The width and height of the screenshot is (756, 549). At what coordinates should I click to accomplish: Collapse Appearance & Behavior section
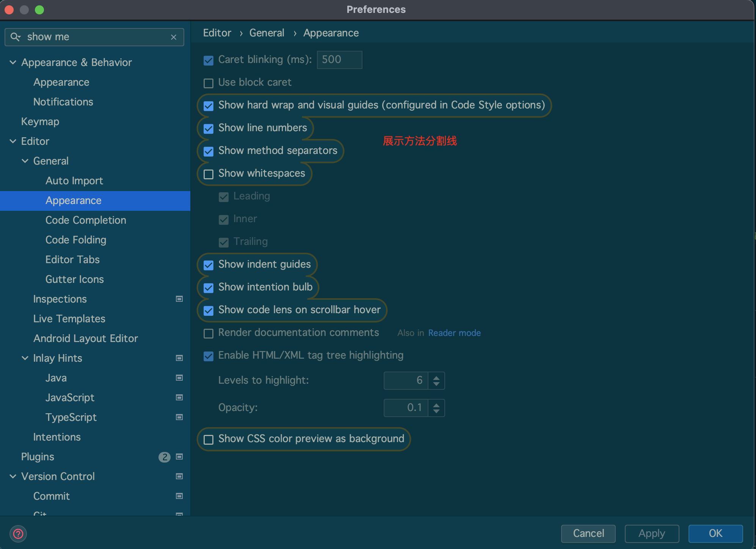click(x=13, y=62)
